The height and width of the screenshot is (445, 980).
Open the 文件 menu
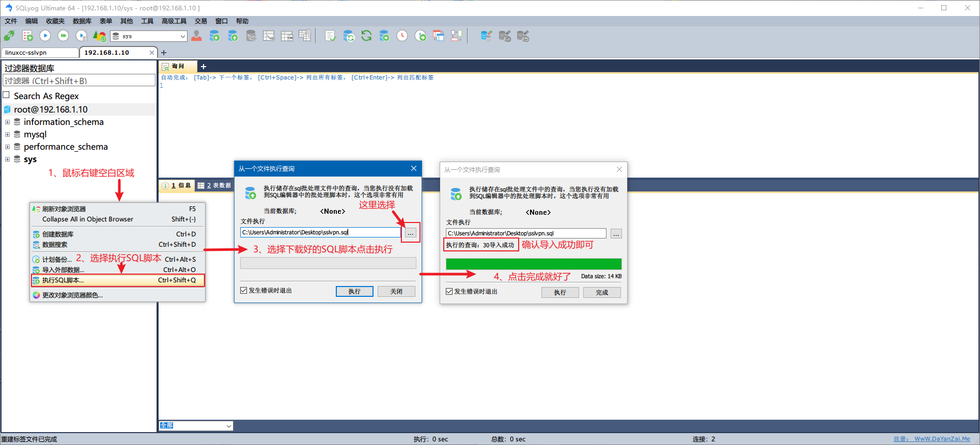[x=11, y=21]
